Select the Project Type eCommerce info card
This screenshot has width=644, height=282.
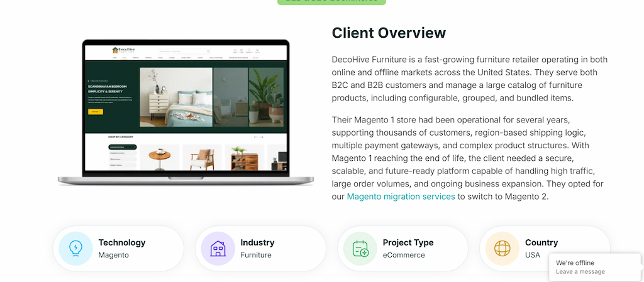[403, 248]
